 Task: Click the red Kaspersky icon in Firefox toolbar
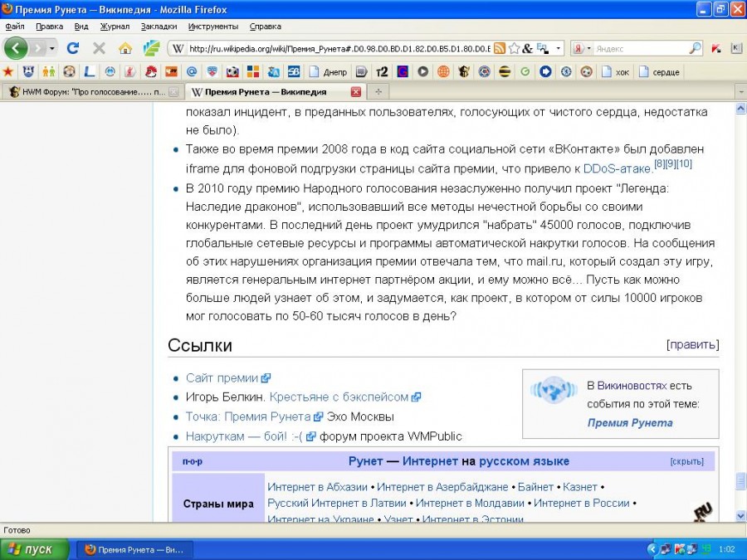point(716,48)
